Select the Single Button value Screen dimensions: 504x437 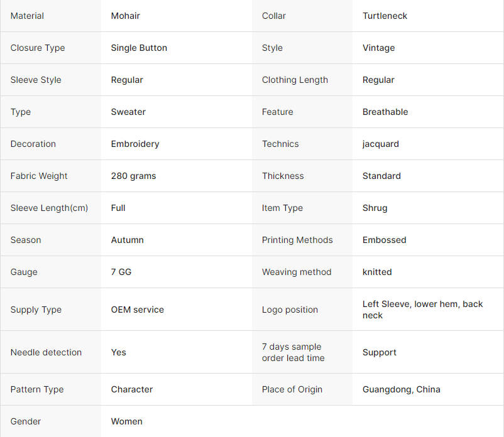(x=139, y=48)
